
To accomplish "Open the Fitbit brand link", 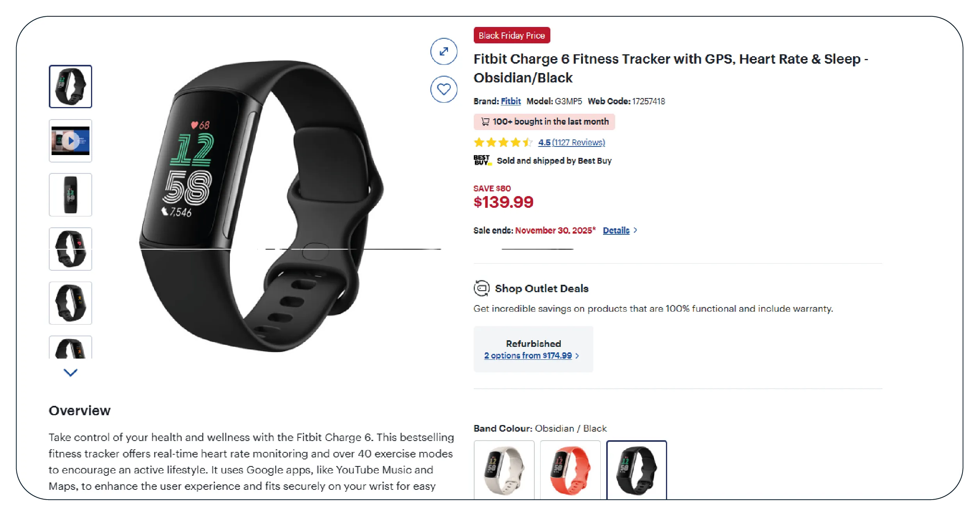I will pos(511,101).
